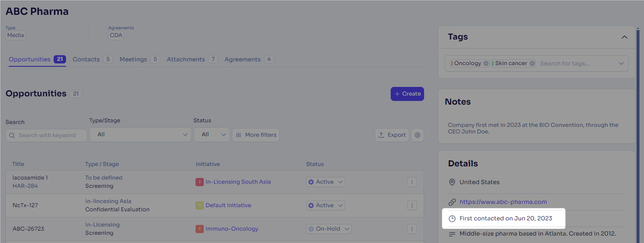The image size is (644, 243).
Task: Export the opportunities list
Action: pos(392,135)
